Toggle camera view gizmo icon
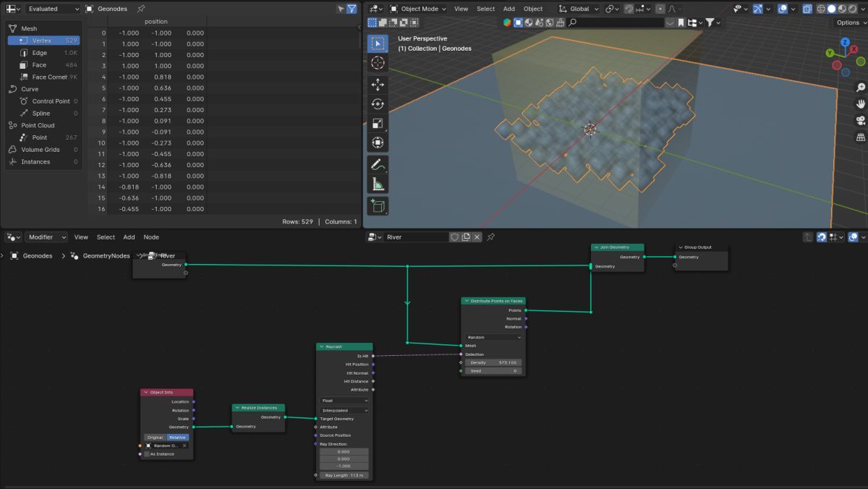868x489 pixels. click(x=861, y=121)
